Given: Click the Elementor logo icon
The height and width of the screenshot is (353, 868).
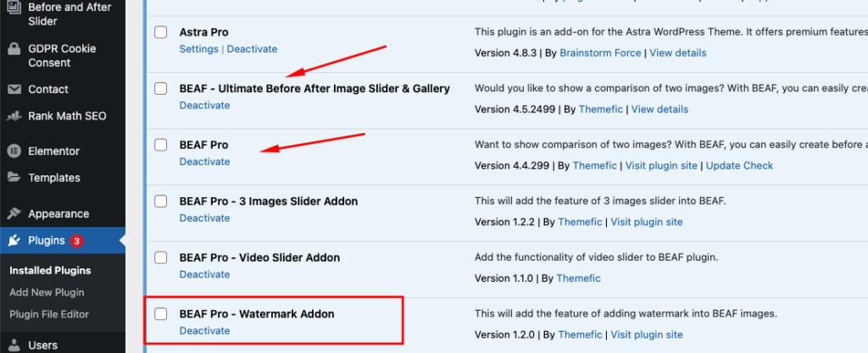Looking at the screenshot, I should (14, 151).
